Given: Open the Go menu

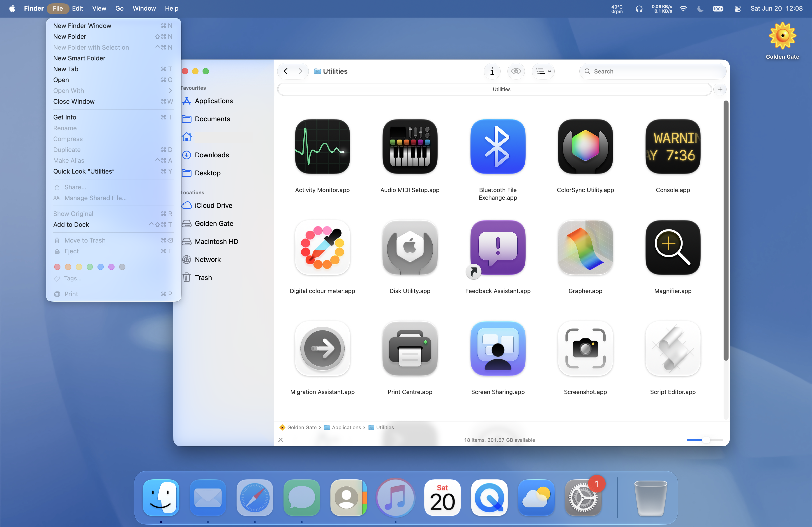Looking at the screenshot, I should point(119,9).
